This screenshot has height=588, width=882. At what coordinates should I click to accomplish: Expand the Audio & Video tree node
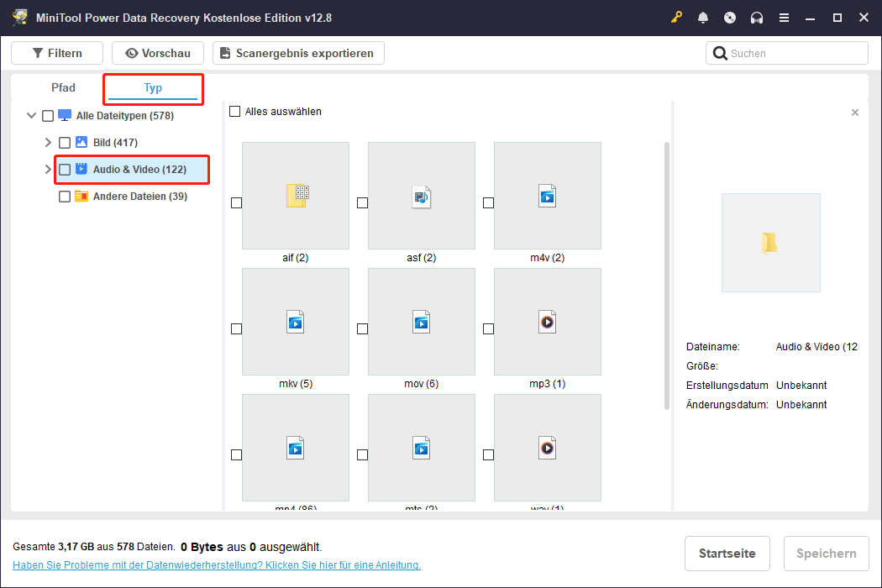[x=47, y=170]
